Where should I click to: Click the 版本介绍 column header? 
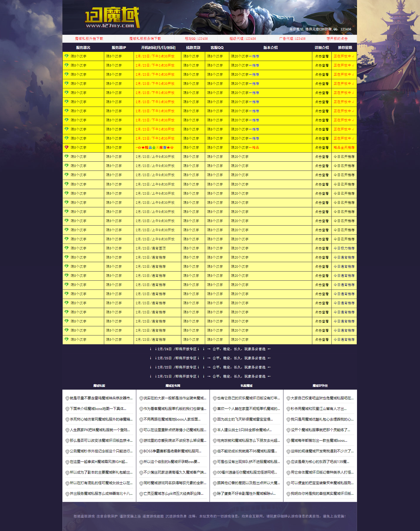tap(270, 48)
